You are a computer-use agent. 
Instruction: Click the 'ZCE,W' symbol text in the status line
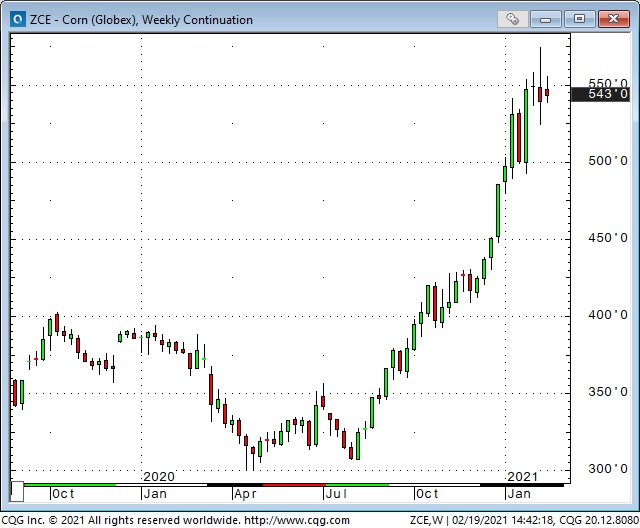click(x=426, y=520)
